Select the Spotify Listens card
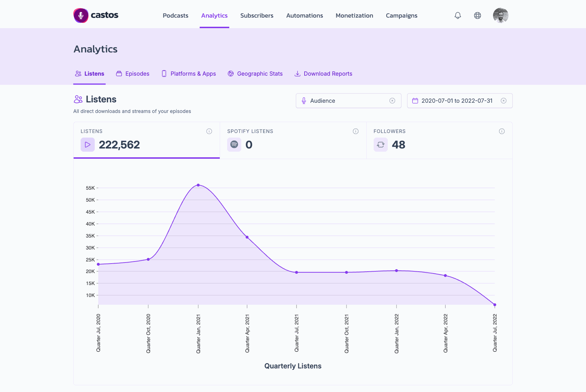 (293, 140)
